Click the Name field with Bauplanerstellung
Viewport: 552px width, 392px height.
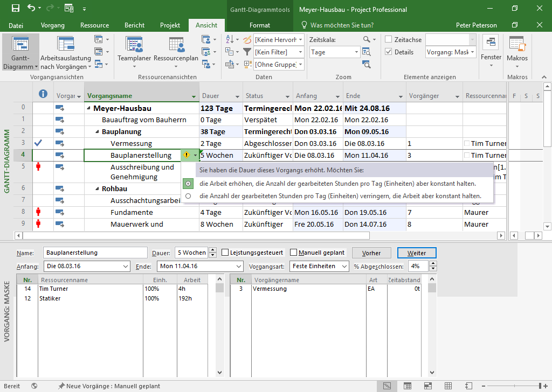tap(95, 253)
